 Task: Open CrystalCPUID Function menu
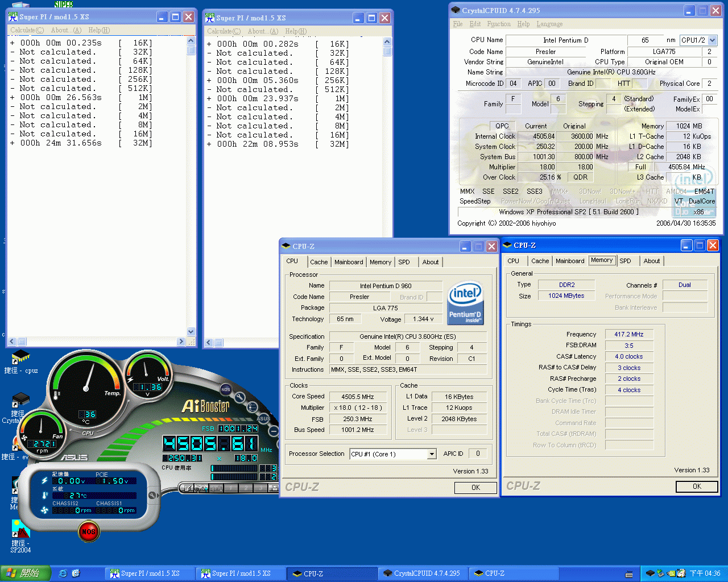point(499,24)
